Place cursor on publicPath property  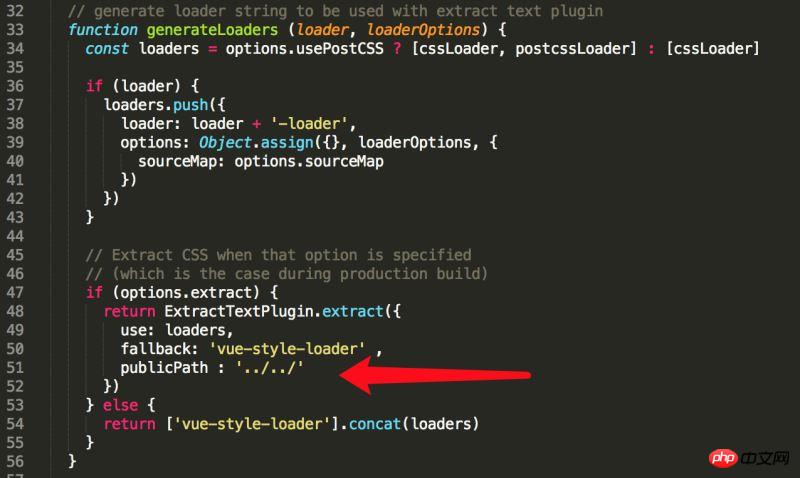[x=164, y=367]
